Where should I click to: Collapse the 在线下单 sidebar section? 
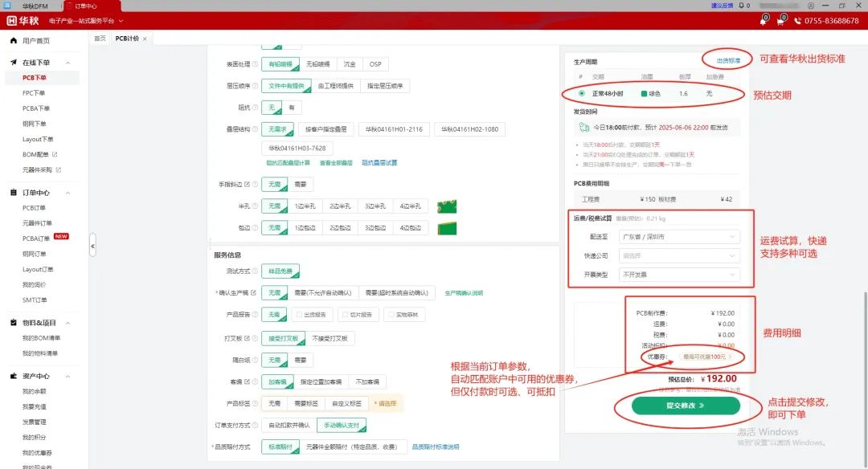coord(68,63)
